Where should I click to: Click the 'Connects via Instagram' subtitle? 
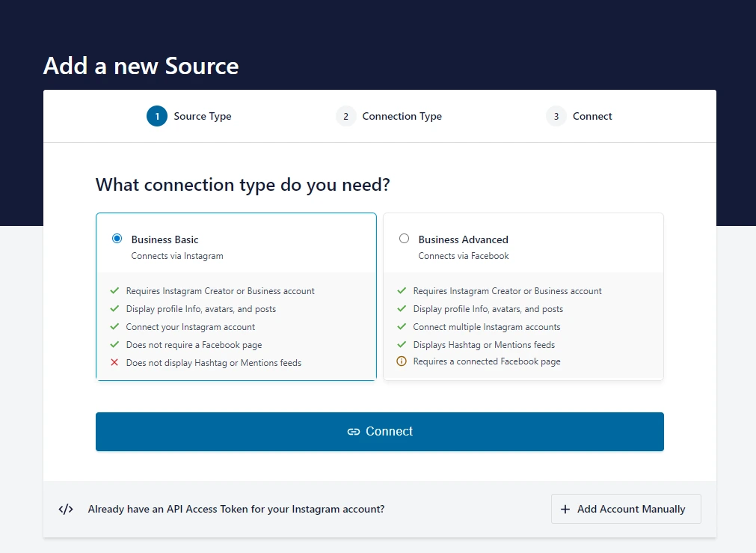(177, 256)
